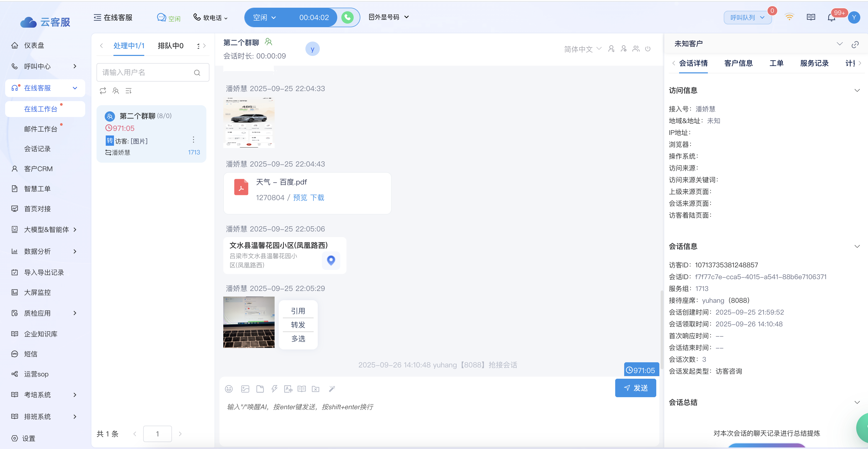This screenshot has width=868, height=449.
Task: Collapse the 访问信息 section
Action: [x=857, y=90]
